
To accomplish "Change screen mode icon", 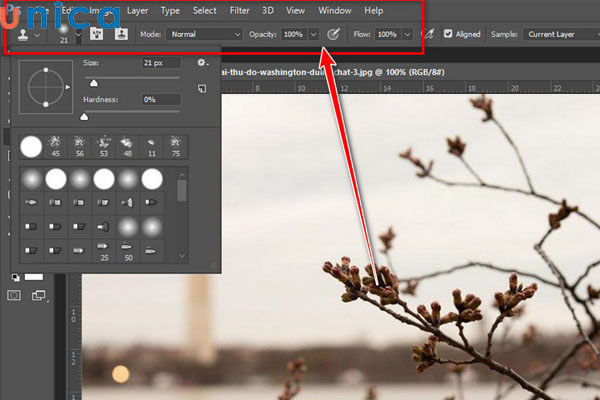I will point(40,295).
